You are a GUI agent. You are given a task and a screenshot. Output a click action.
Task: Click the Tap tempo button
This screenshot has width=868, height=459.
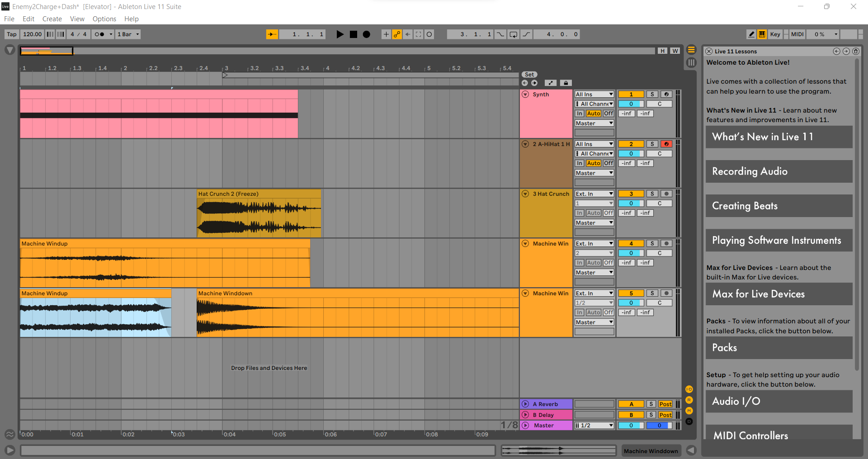tap(12, 34)
